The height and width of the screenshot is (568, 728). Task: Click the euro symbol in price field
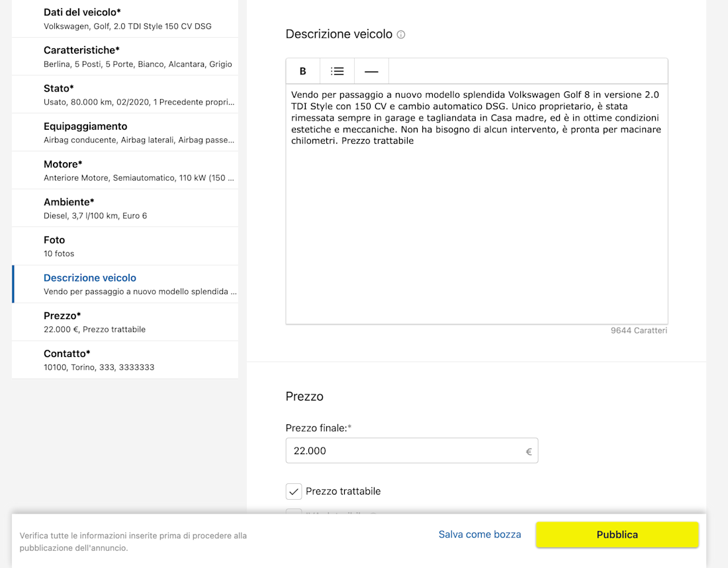tap(529, 451)
